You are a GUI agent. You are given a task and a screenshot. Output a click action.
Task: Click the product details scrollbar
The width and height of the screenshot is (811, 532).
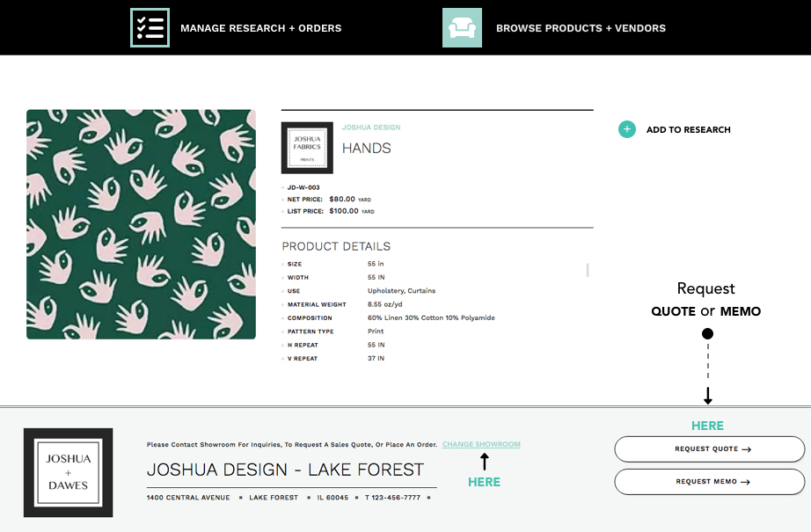click(x=588, y=270)
